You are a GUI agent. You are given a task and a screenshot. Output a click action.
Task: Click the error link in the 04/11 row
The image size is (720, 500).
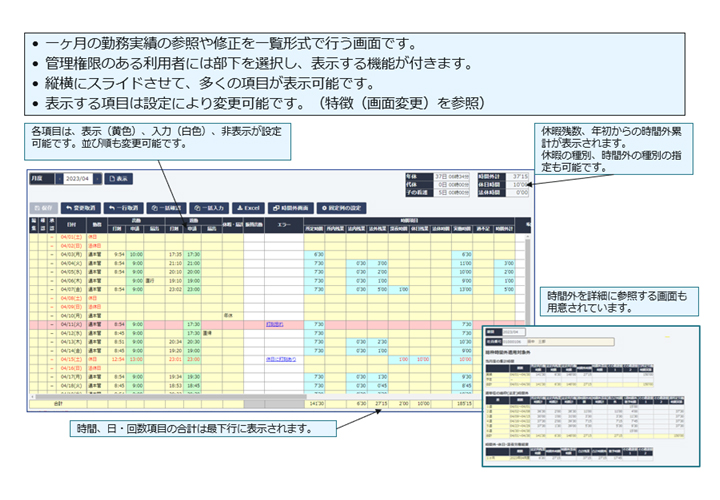click(275, 325)
